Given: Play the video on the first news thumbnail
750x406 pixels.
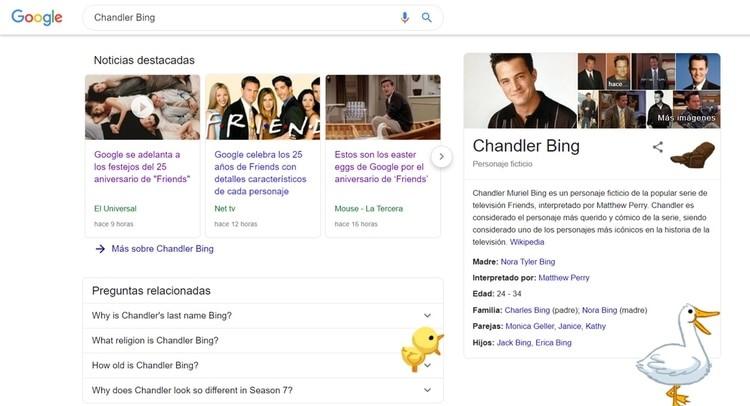Looking at the screenshot, I should point(142,107).
